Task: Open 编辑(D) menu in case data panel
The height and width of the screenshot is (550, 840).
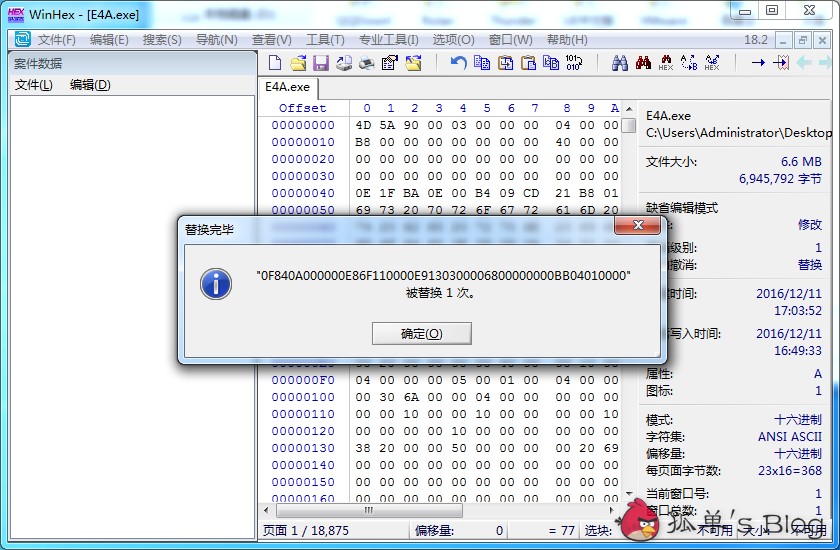Action: coord(90,85)
